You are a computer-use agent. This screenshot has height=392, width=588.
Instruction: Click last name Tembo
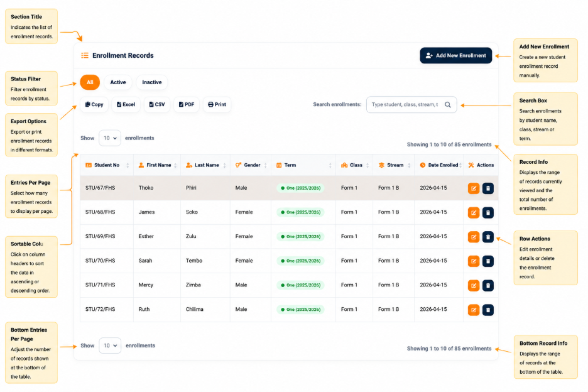tap(194, 261)
